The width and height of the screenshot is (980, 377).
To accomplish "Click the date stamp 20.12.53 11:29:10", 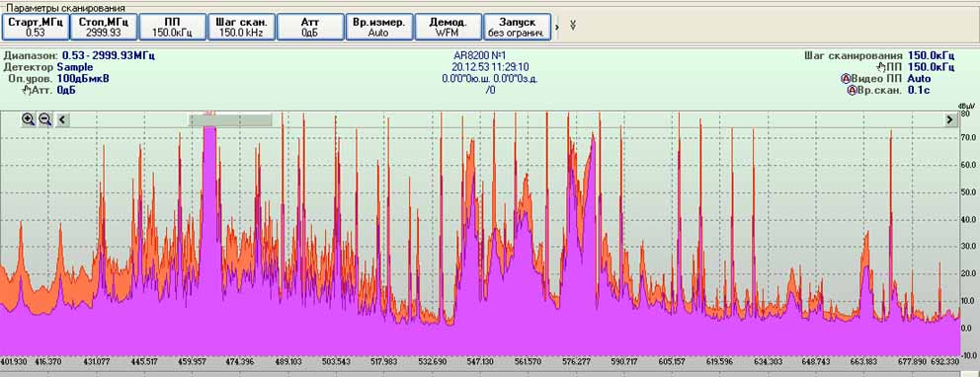I will coord(490,67).
